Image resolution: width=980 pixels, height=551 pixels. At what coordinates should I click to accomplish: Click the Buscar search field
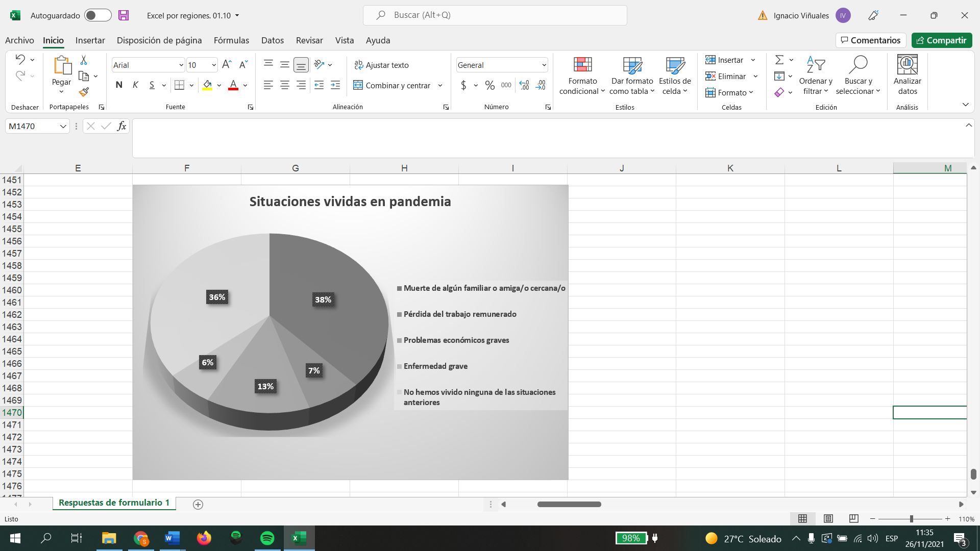495,15
